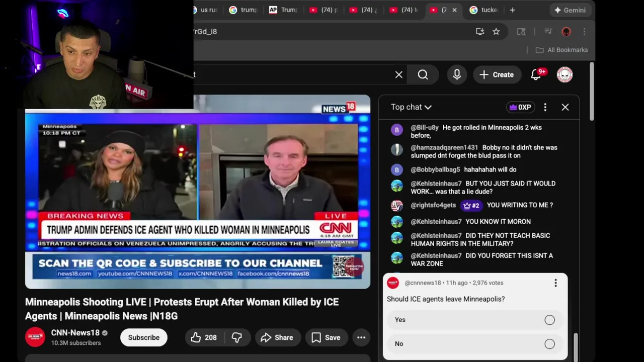Viewport: 644px width, 362px height.
Task: Open the Gemini button in Chrome
Action: pos(570,10)
